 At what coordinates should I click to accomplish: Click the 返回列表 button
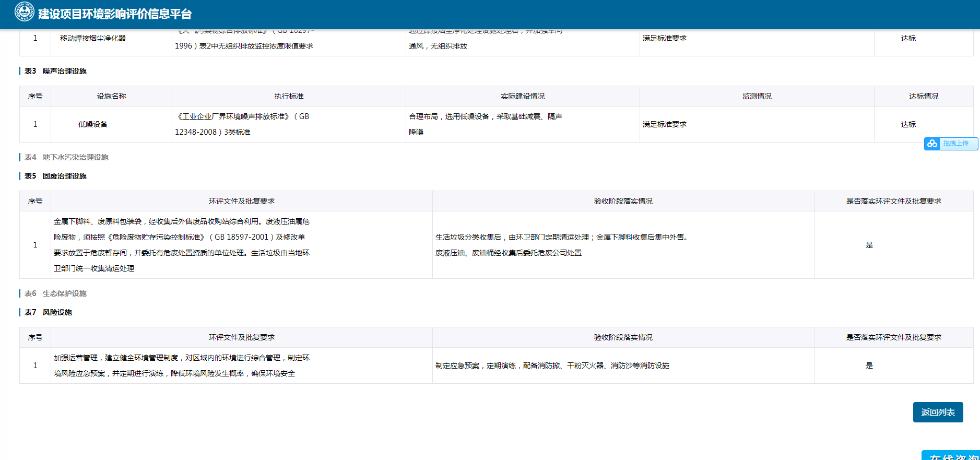(938, 412)
